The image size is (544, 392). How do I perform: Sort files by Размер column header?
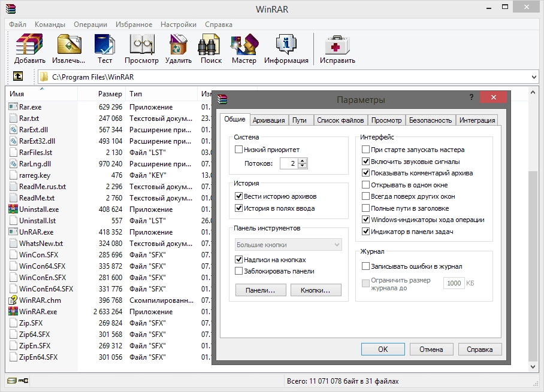101,93
